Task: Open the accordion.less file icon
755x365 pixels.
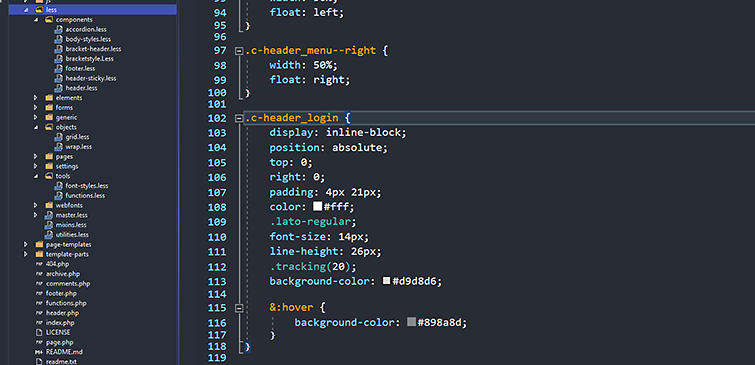Action: (58, 29)
